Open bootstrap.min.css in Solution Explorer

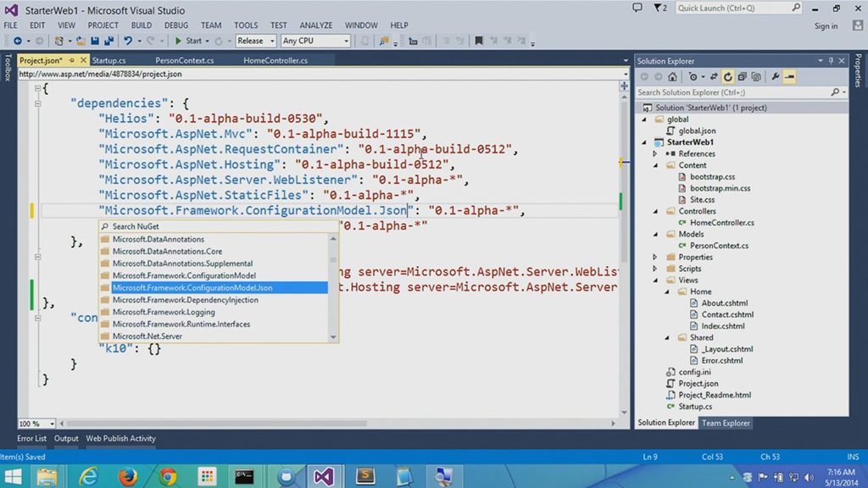click(720, 188)
